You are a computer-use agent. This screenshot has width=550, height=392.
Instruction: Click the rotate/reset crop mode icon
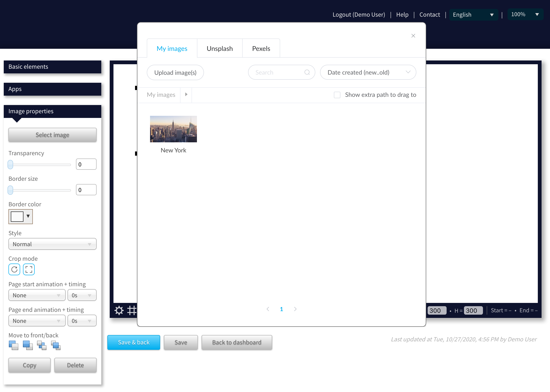tap(14, 269)
